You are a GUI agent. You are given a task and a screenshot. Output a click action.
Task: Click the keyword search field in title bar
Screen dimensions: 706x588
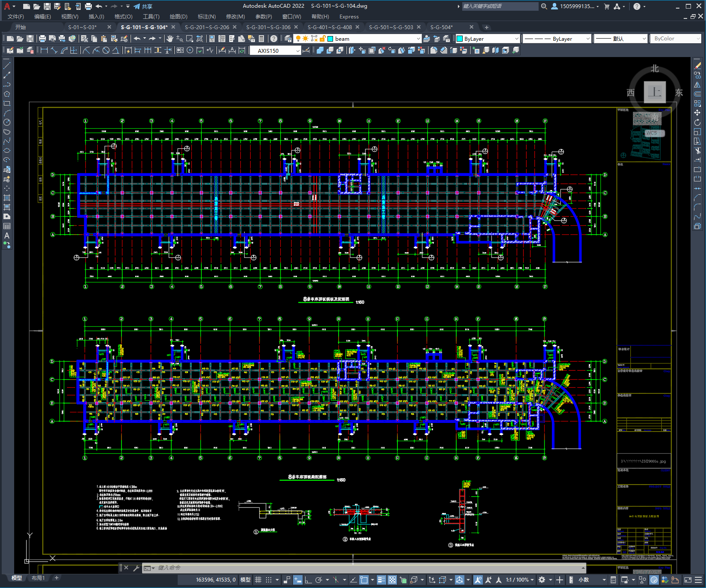[x=500, y=6]
